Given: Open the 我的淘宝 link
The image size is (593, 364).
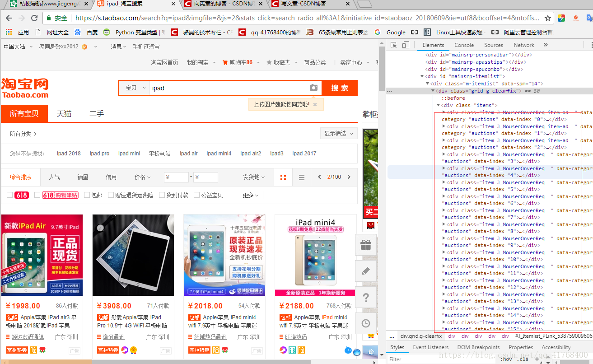Looking at the screenshot, I should click(x=198, y=62).
